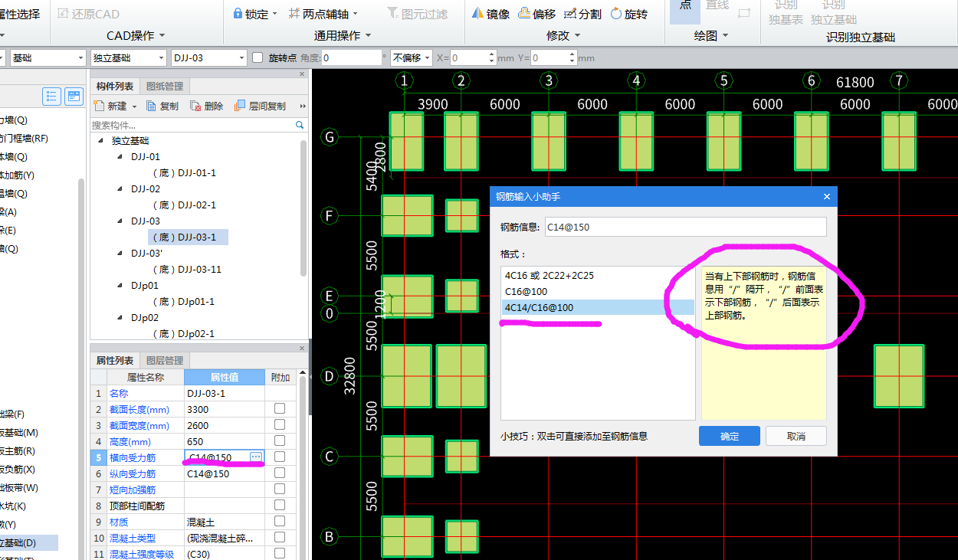Image resolution: width=958 pixels, height=560 pixels.
Task: Click the 搜索构件 search field
Action: point(192,124)
